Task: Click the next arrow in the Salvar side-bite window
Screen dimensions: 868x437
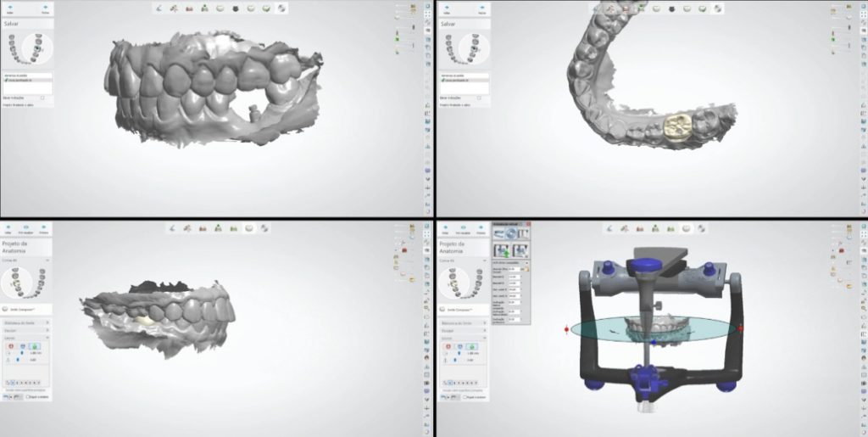Action: coord(45,8)
